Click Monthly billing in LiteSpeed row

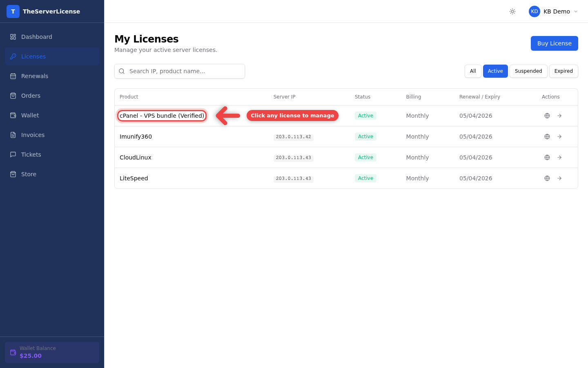(417, 178)
